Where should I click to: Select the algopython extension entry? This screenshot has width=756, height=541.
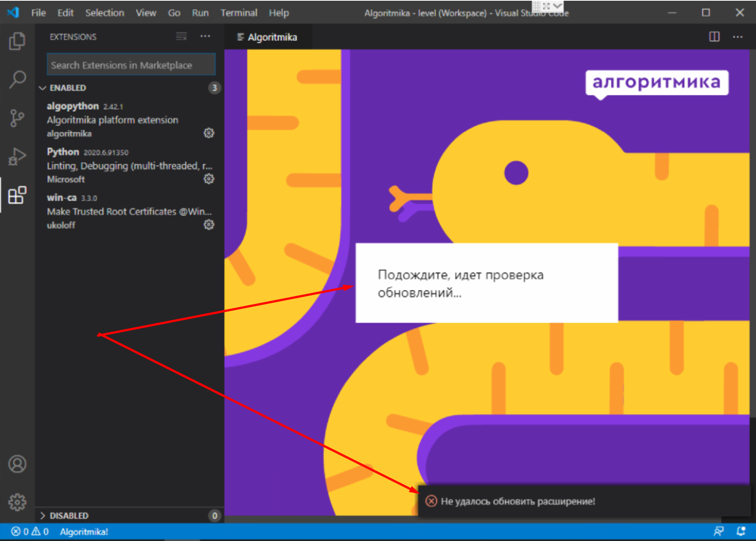pos(130,120)
